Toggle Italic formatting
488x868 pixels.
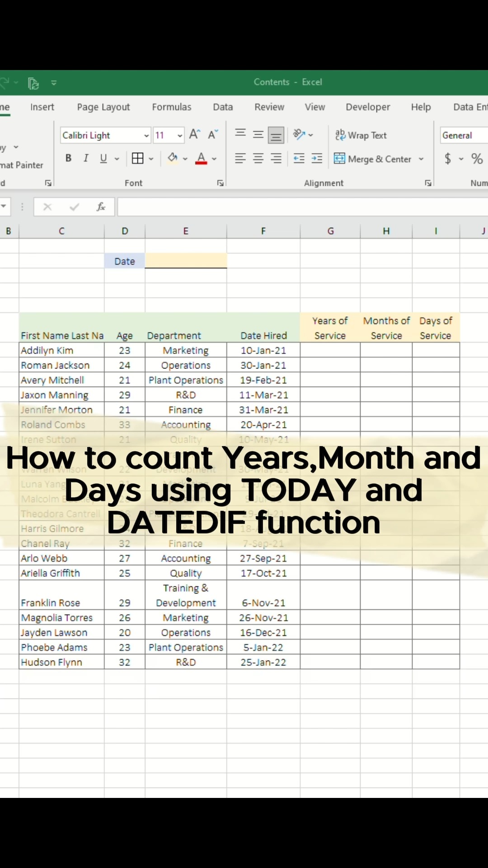[86, 158]
